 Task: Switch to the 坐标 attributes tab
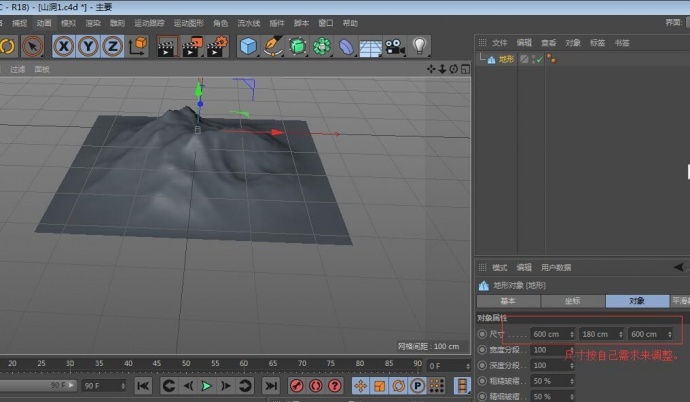pyautogui.click(x=572, y=300)
